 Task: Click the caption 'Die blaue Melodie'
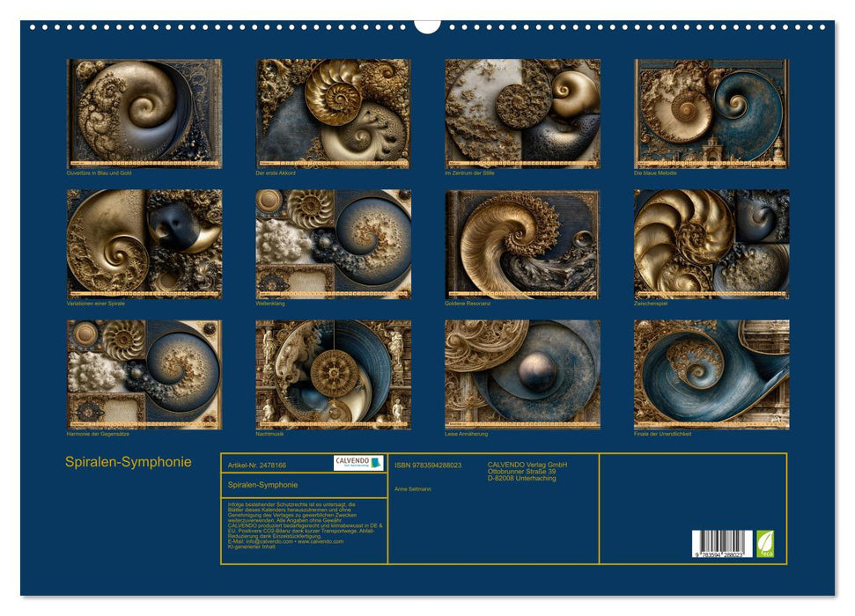(x=655, y=172)
